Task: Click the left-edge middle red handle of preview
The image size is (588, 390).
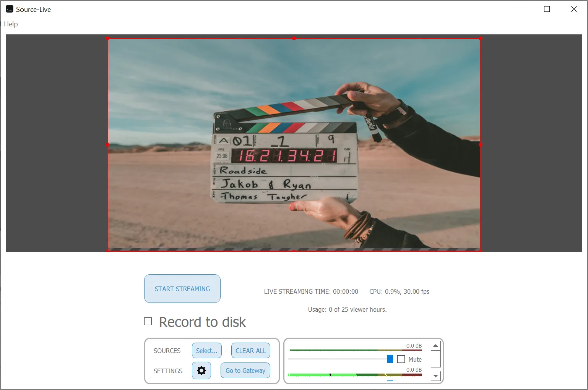Action: pyautogui.click(x=107, y=145)
